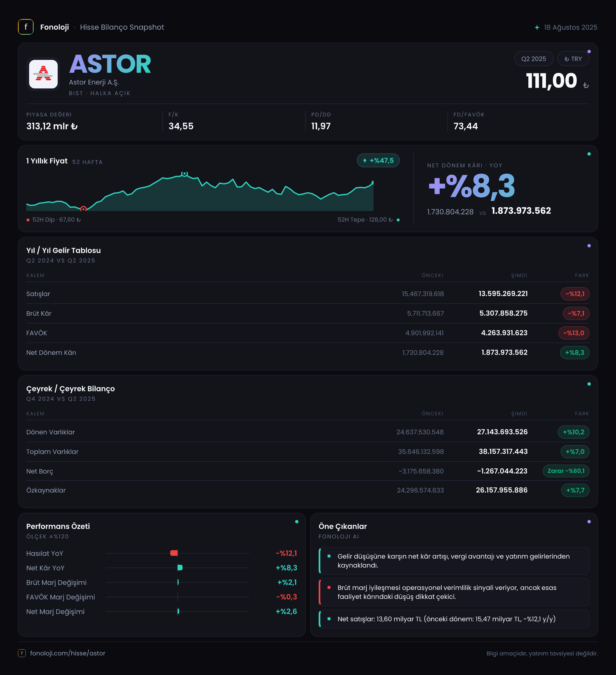Click the Çeyrek / Çeyrek Bilanço heading

(x=71, y=389)
